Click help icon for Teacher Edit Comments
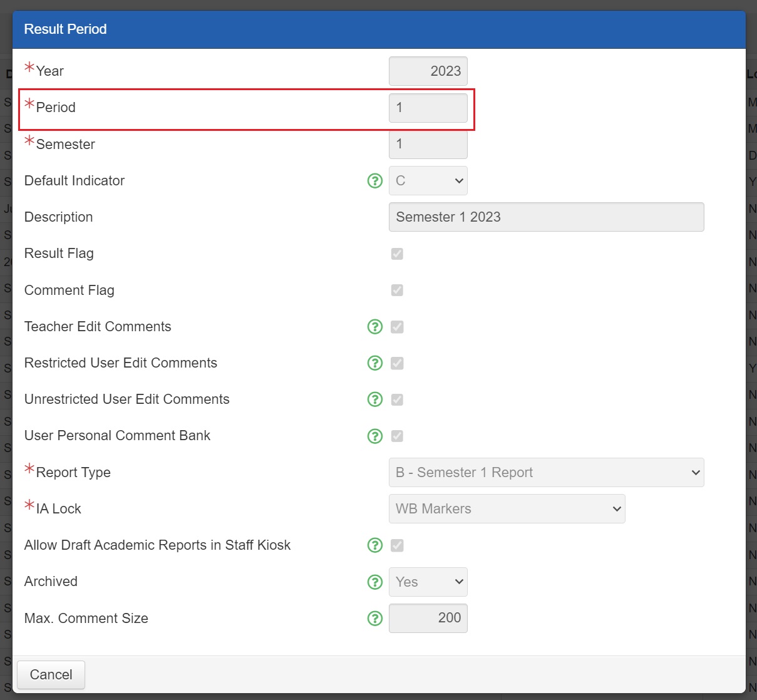Screen dimensions: 757x700 click(x=374, y=327)
